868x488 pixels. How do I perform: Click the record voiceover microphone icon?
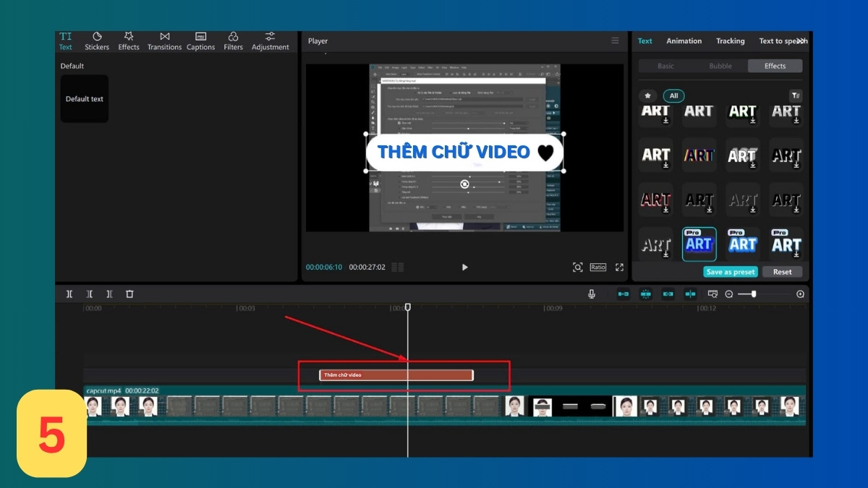point(592,294)
